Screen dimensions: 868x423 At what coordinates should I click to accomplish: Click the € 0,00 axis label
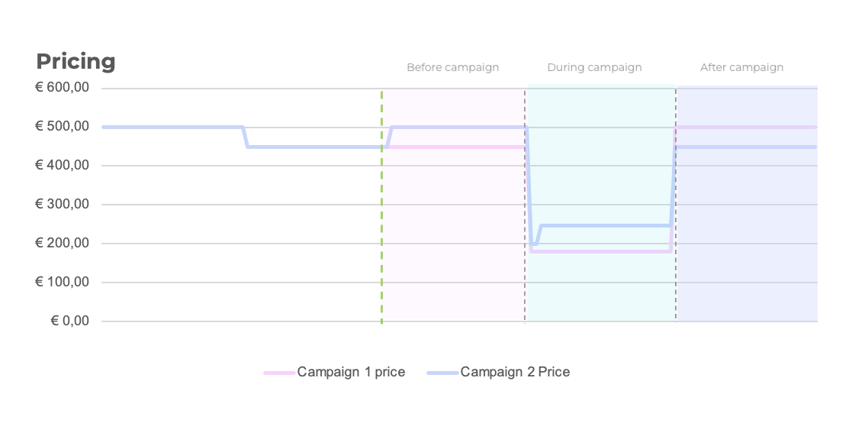69,321
